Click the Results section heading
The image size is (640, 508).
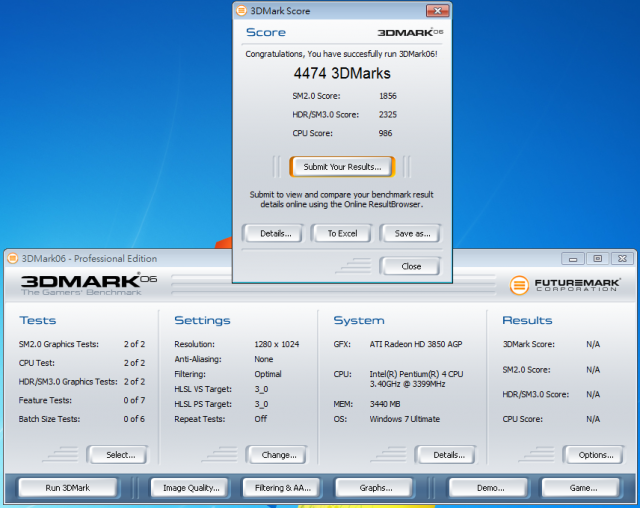pyautogui.click(x=527, y=320)
